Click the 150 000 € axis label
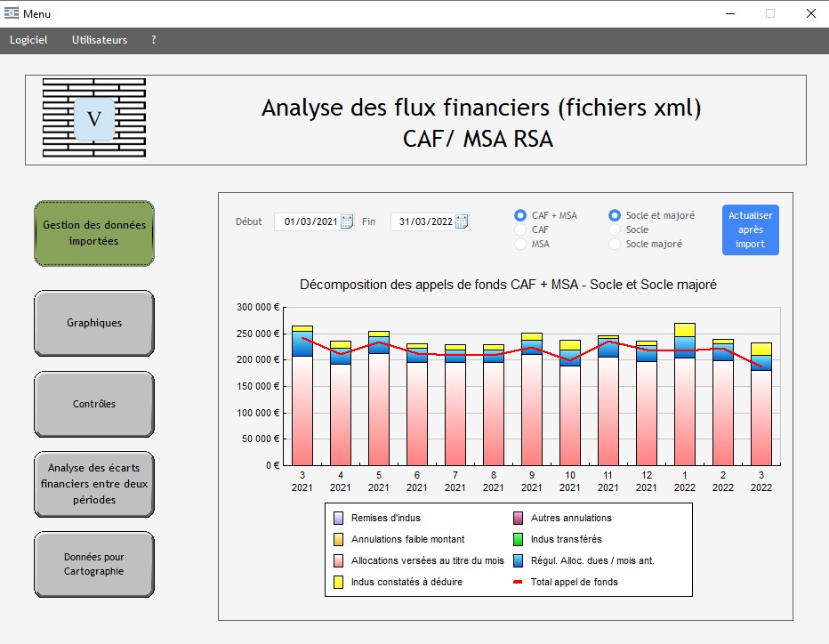Image resolution: width=829 pixels, height=644 pixels. [257, 386]
